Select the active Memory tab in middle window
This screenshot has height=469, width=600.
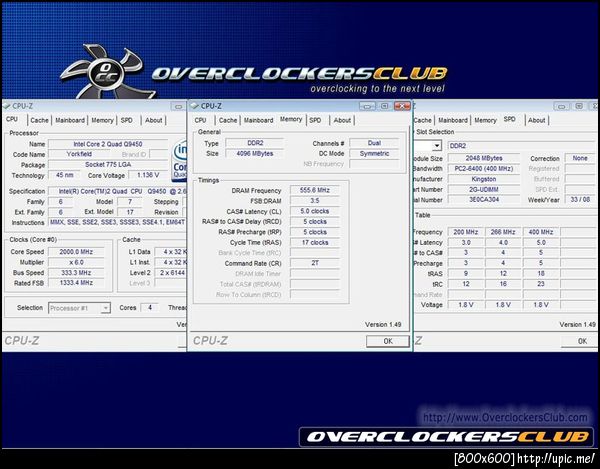291,119
